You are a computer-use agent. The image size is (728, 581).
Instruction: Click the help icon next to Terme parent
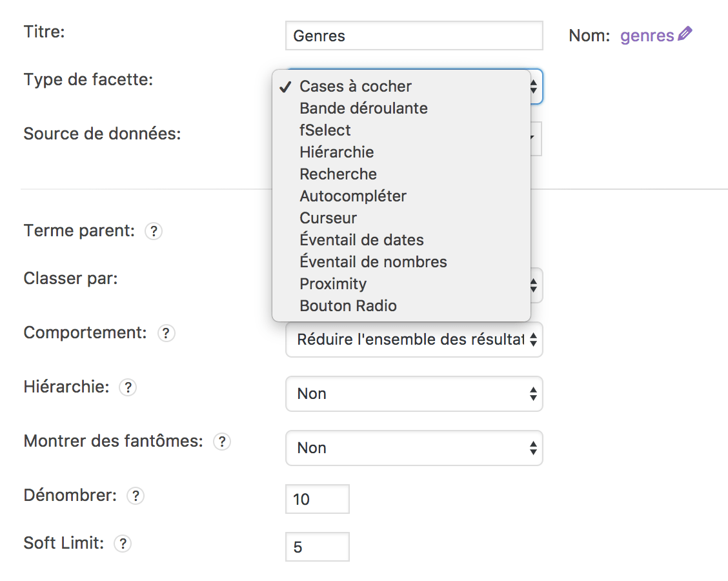(154, 231)
